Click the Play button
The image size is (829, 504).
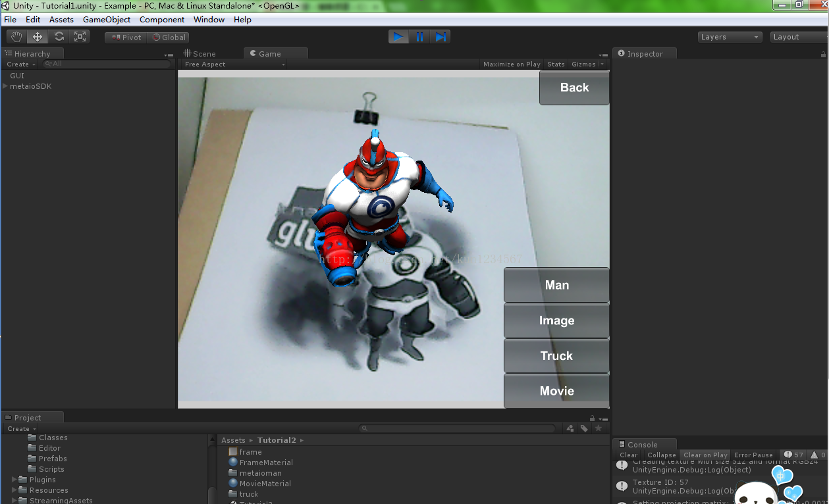[398, 37]
